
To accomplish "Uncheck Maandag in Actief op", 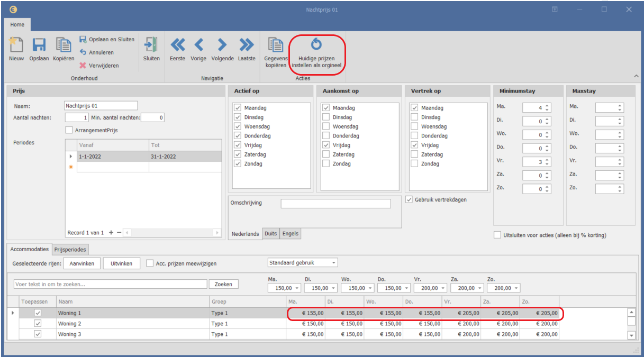I will pyautogui.click(x=238, y=108).
